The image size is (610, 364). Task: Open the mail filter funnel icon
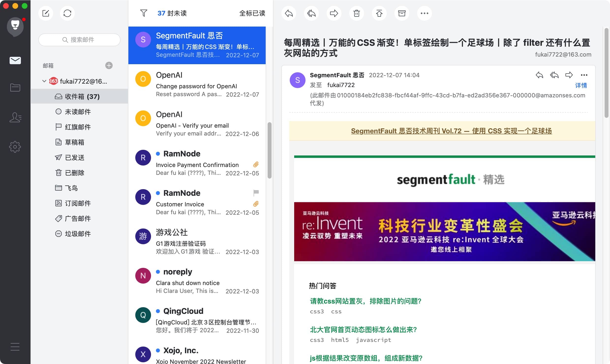[143, 13]
